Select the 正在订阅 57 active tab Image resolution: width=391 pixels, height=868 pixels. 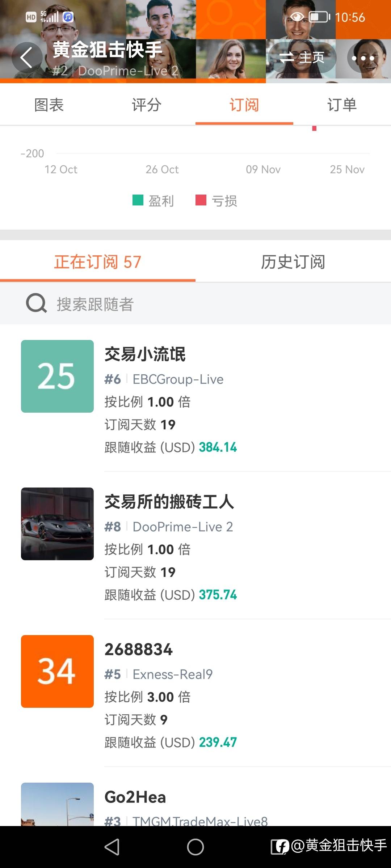pos(97,262)
